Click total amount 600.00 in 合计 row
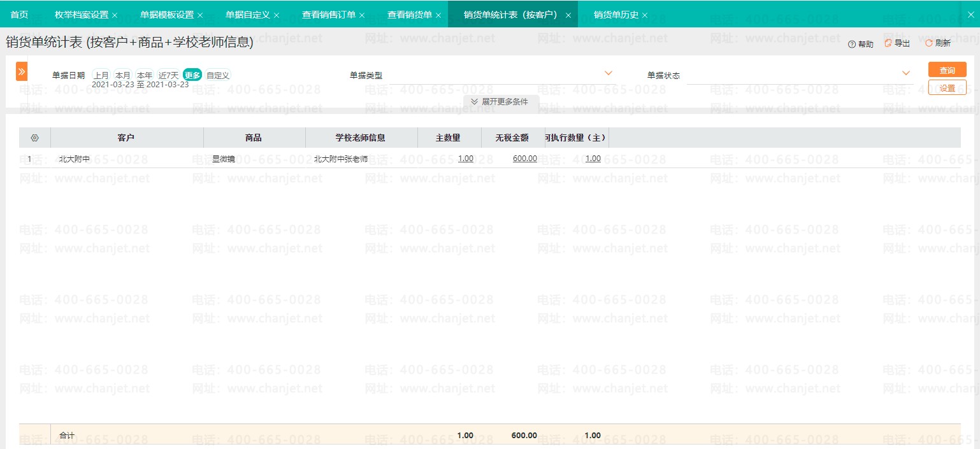Screen dimensions: 980x449 pyautogui.click(x=524, y=436)
